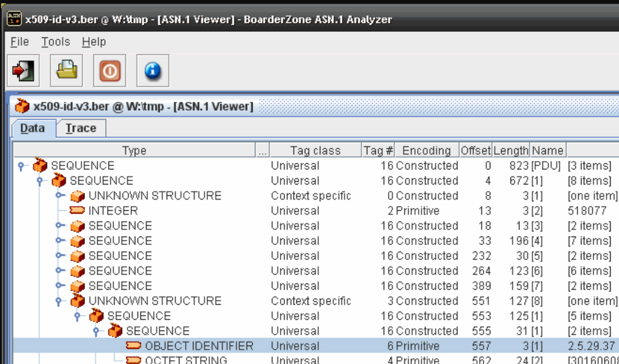Click the root SEQUENCE cube icon
This screenshot has height=364, width=619.
pyautogui.click(x=40, y=166)
